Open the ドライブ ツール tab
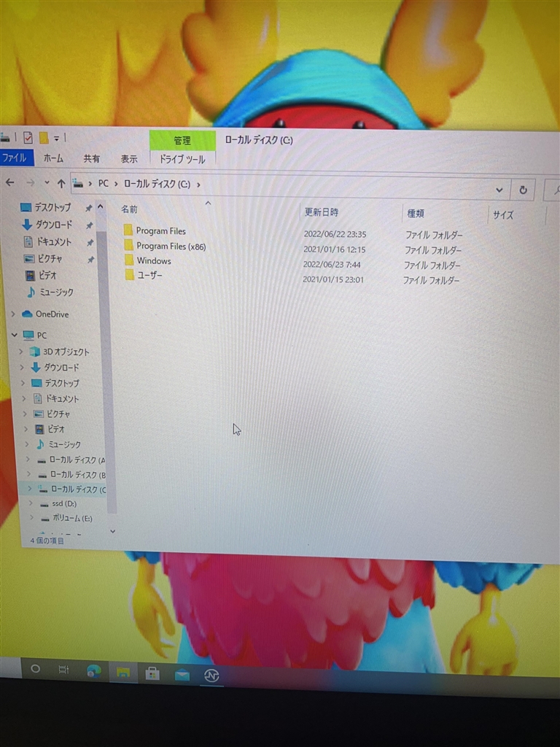The width and height of the screenshot is (560, 747). coord(182,159)
